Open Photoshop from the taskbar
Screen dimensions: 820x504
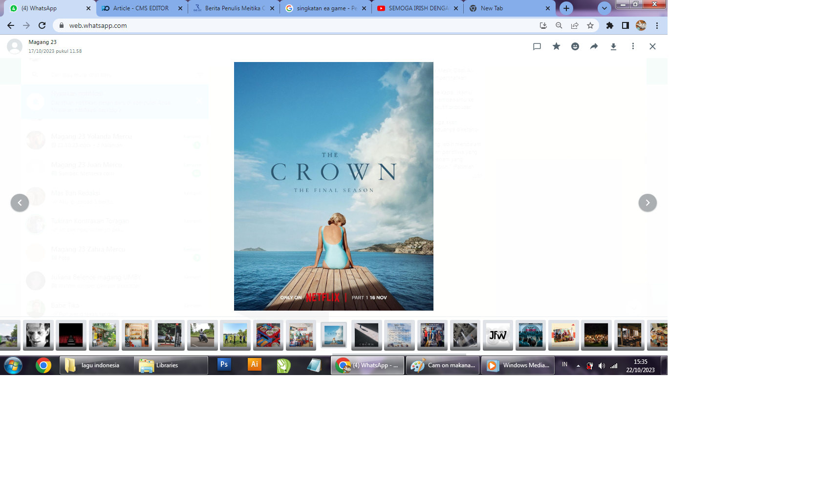click(x=224, y=364)
